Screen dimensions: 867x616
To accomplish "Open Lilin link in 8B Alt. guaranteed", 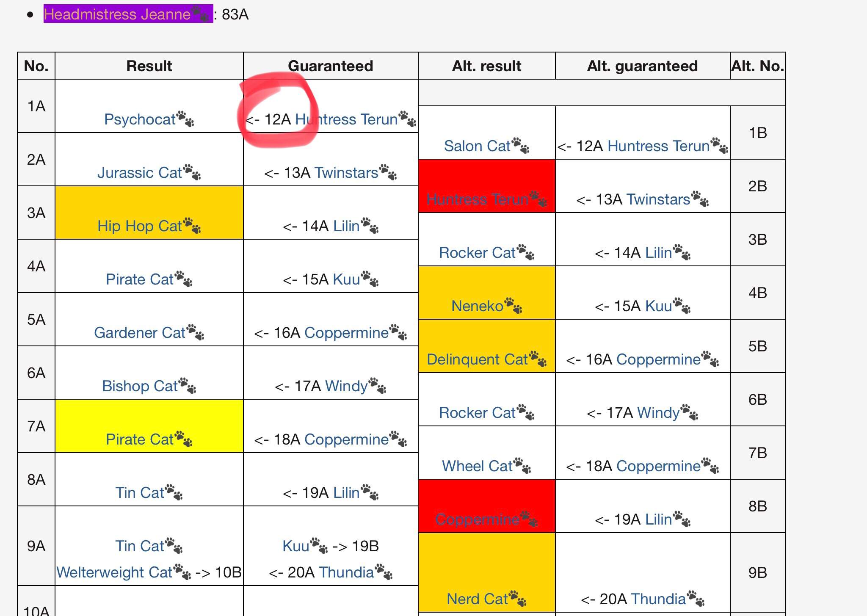I will pyautogui.click(x=658, y=519).
